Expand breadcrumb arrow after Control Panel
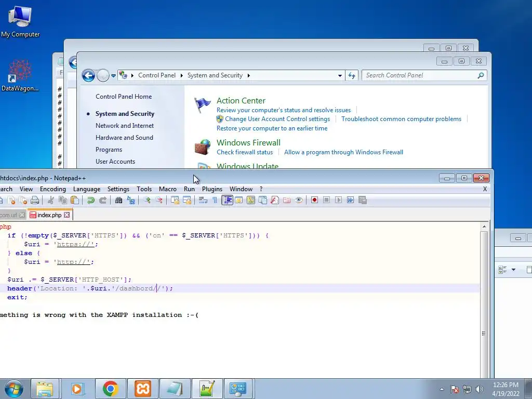 pos(181,75)
